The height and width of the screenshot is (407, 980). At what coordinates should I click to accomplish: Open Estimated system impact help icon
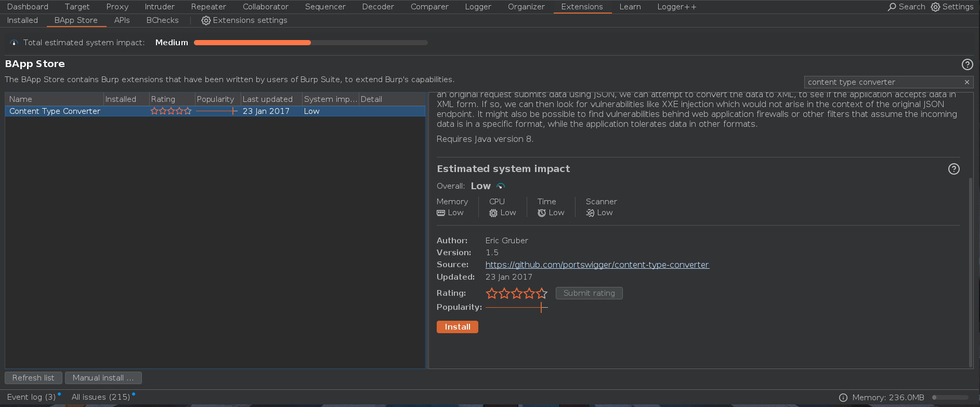point(954,169)
